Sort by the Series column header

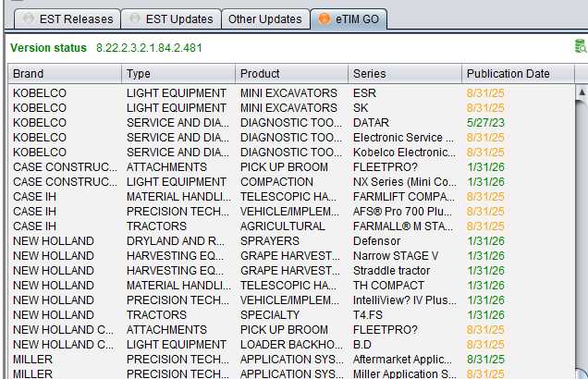tap(405, 73)
